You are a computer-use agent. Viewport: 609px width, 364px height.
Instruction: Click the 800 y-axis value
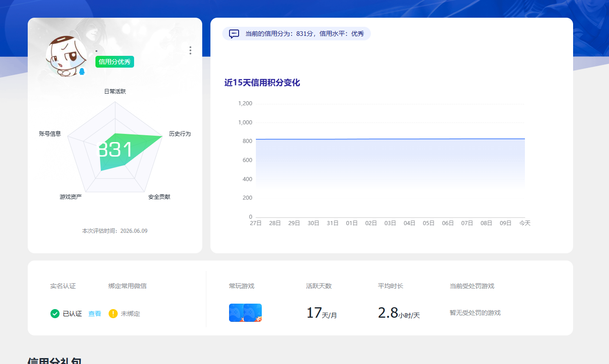click(247, 141)
